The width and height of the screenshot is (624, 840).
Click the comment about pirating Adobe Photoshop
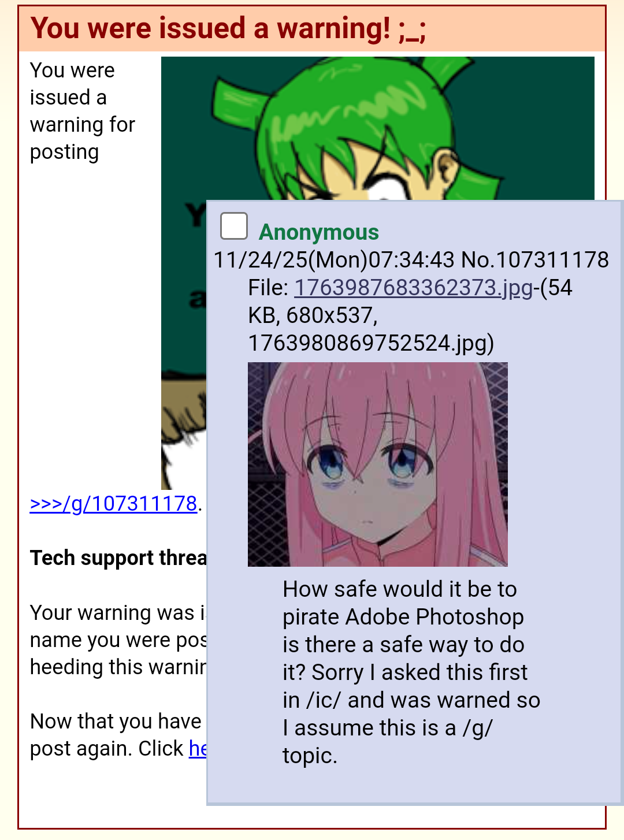tap(411, 672)
